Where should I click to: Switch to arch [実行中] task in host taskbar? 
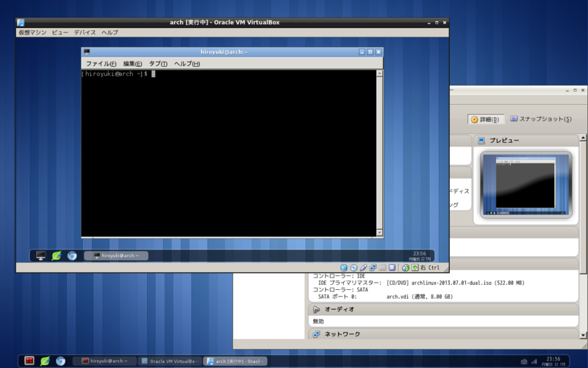pos(235,361)
